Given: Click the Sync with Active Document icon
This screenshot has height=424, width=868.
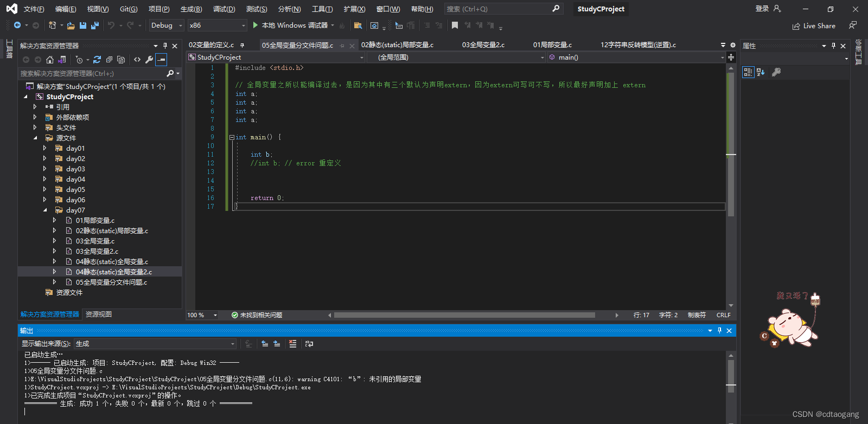Looking at the screenshot, I should (x=97, y=60).
